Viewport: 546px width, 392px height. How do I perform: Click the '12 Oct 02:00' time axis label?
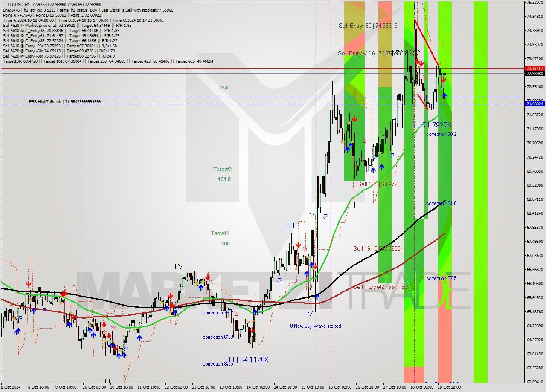point(177,387)
